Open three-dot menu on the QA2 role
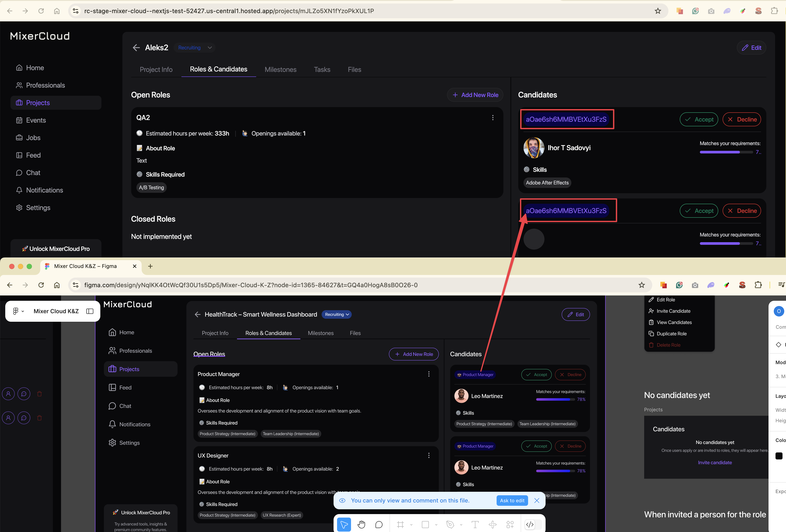 (x=492, y=118)
